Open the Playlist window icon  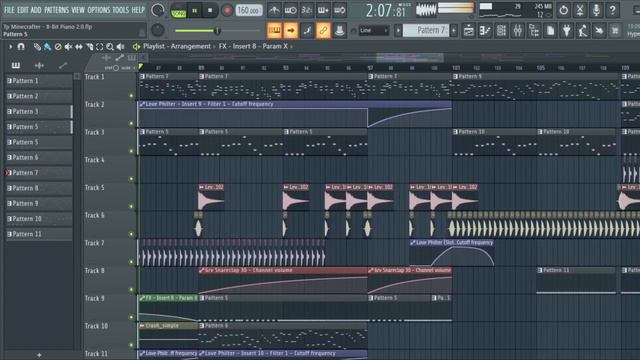[469, 30]
